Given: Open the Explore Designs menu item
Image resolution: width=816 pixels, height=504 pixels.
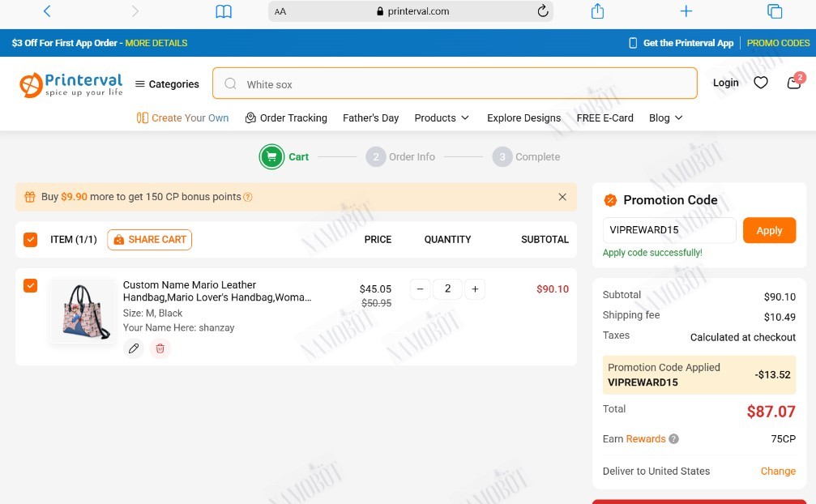Looking at the screenshot, I should coord(523,118).
